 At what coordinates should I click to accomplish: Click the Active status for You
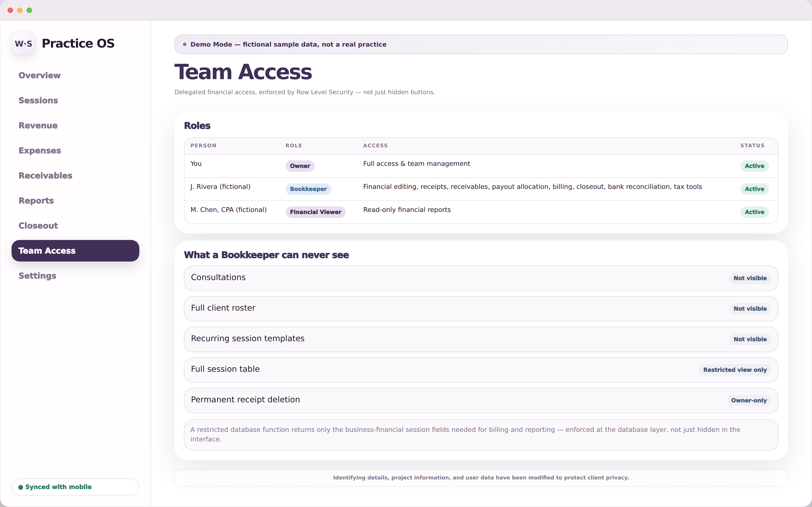pyautogui.click(x=754, y=166)
